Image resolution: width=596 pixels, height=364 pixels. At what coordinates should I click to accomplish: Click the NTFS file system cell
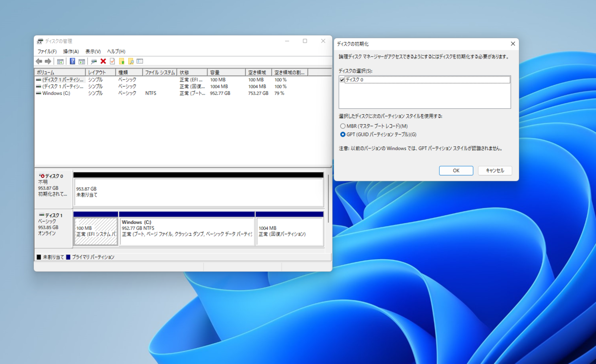[150, 93]
